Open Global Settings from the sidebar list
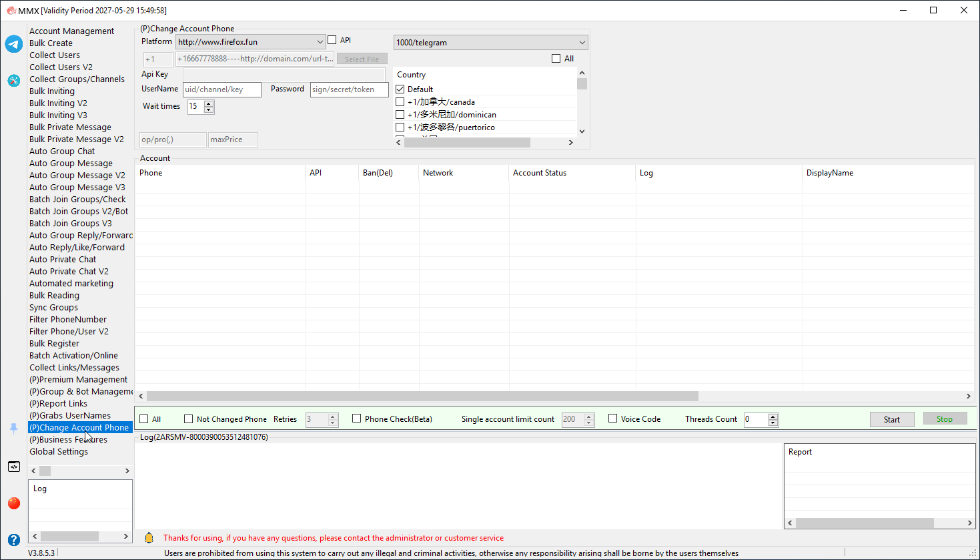Image resolution: width=980 pixels, height=560 pixels. [x=59, y=452]
